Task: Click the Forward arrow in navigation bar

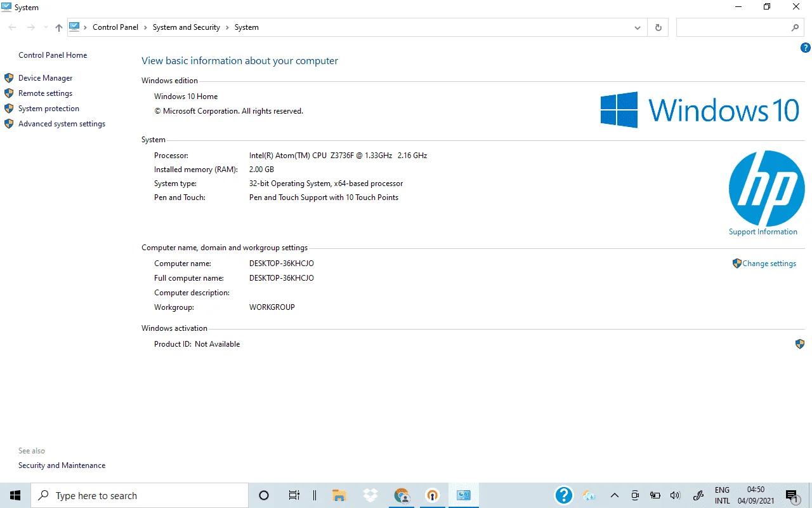Action: click(30, 27)
